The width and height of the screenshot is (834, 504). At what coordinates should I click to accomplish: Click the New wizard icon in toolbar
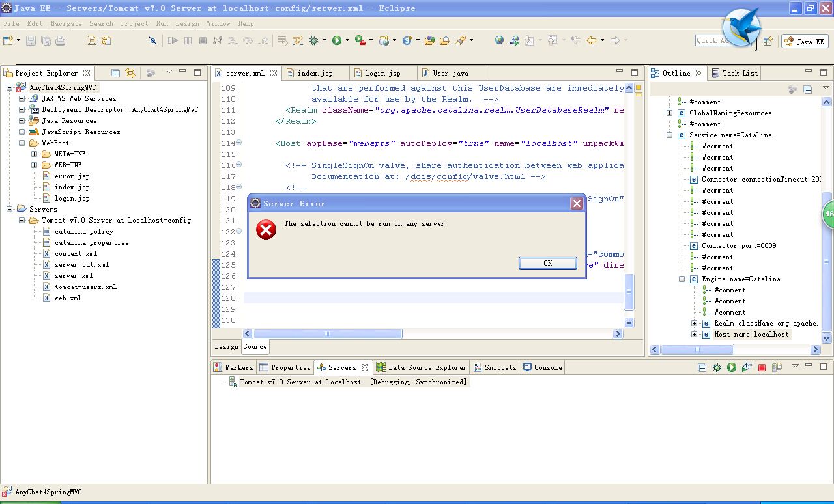[8, 40]
